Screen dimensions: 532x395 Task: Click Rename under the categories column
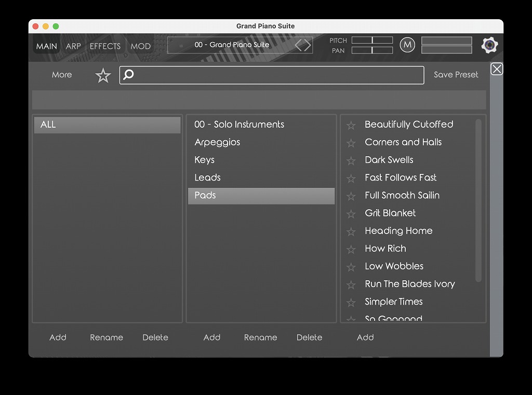tap(260, 337)
